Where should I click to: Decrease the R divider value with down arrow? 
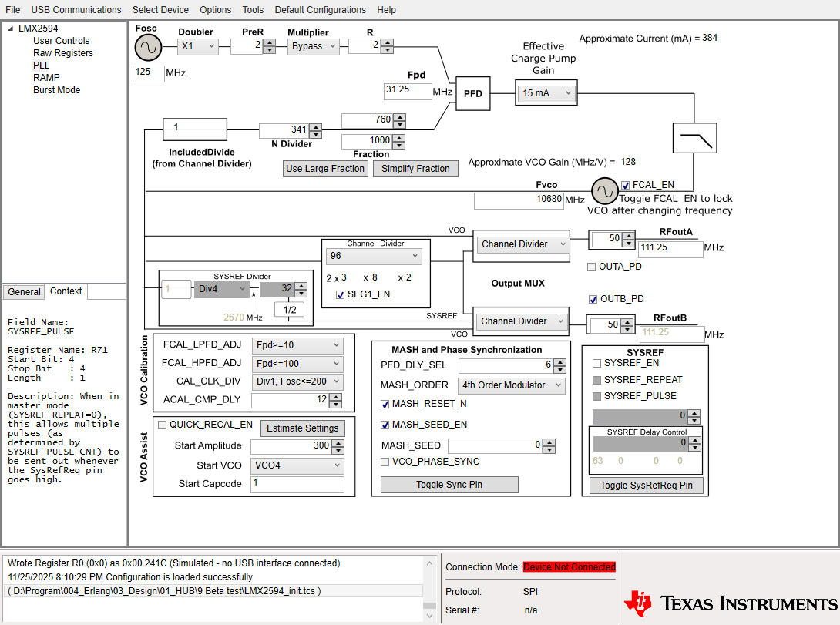[388, 50]
